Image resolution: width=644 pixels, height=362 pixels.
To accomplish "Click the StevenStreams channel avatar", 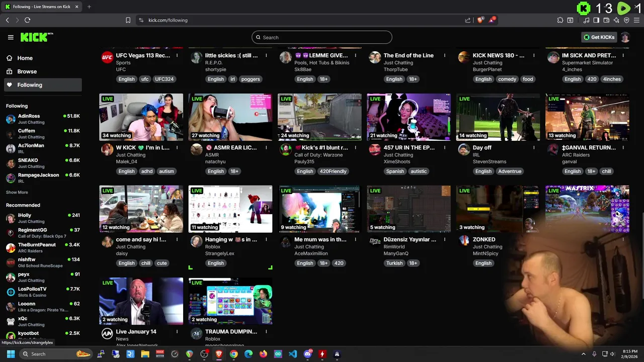I will click(x=464, y=149).
